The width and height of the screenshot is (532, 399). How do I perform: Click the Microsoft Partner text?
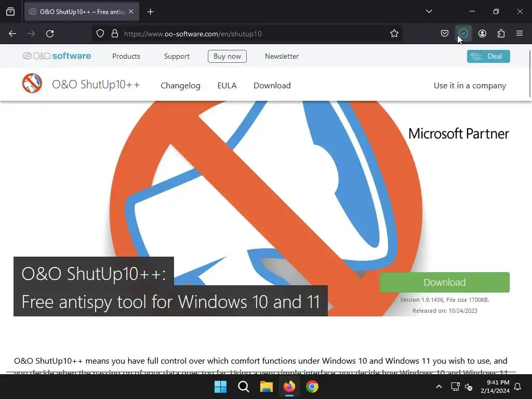tap(458, 134)
